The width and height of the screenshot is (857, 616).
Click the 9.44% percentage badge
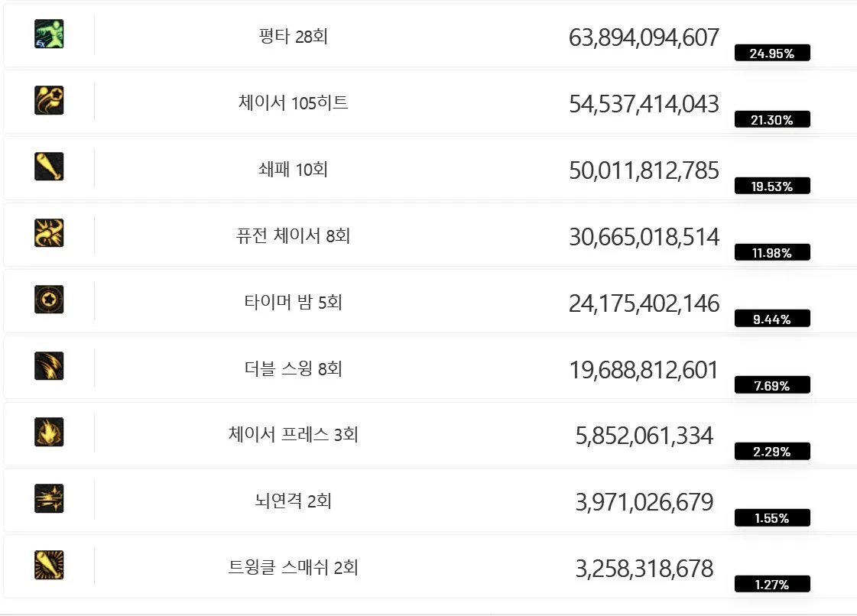tap(771, 319)
